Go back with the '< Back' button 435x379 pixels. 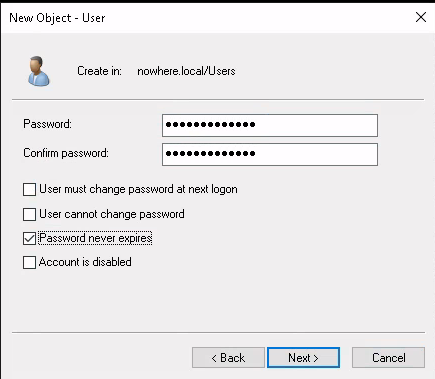pos(228,358)
